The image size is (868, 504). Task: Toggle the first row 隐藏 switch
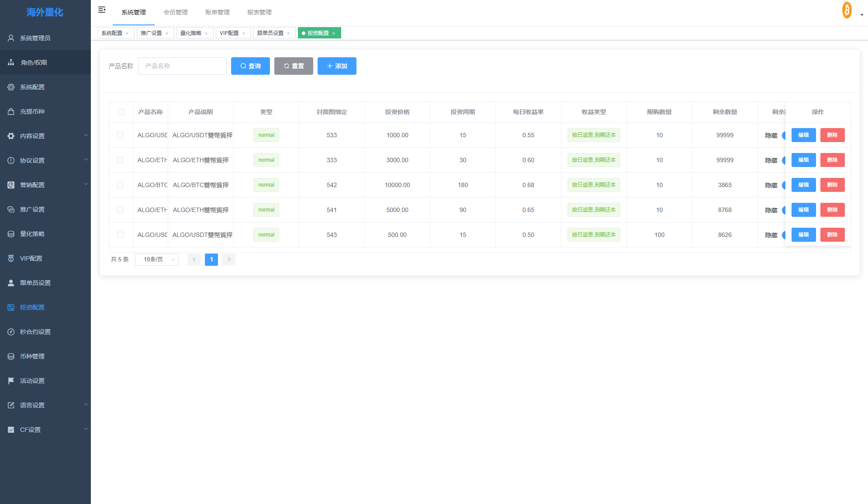(x=783, y=136)
